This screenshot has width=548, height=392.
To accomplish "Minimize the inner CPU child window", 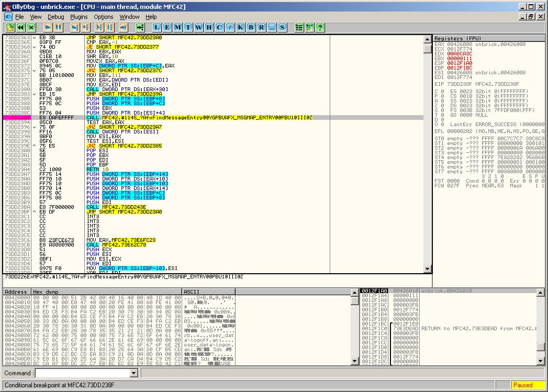I will point(523,16).
